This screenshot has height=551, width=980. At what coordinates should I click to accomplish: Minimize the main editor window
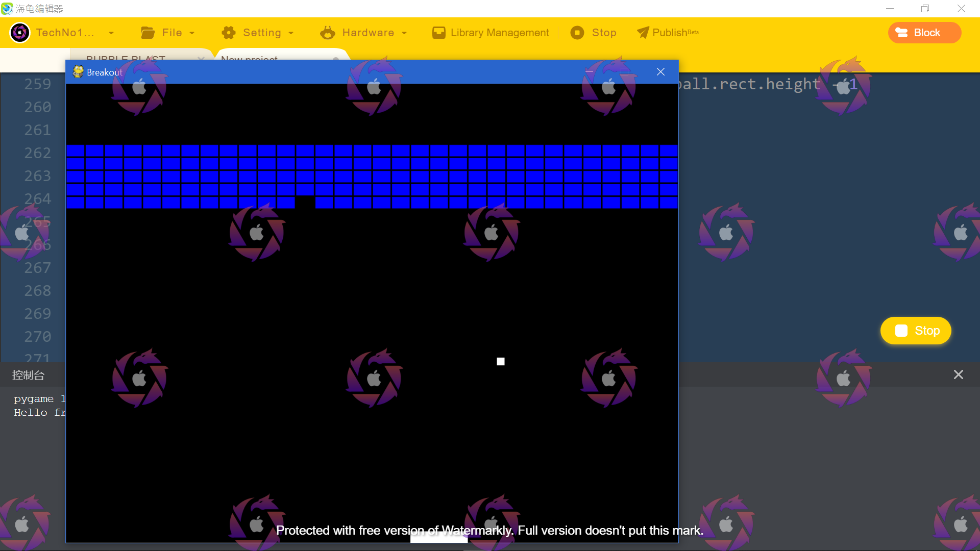[890, 9]
